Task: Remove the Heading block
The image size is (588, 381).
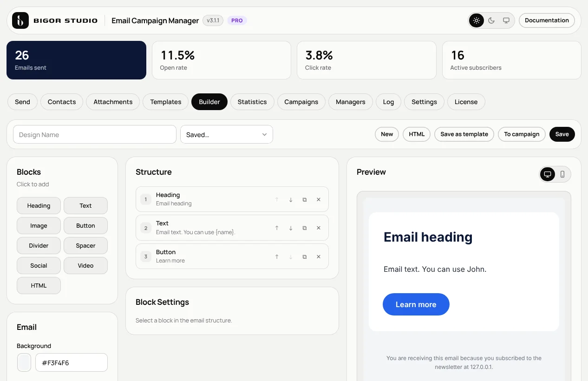Action: pos(319,199)
